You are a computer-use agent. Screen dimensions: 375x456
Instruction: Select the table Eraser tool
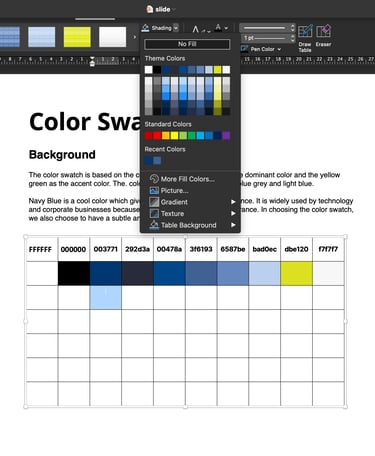[x=323, y=35]
